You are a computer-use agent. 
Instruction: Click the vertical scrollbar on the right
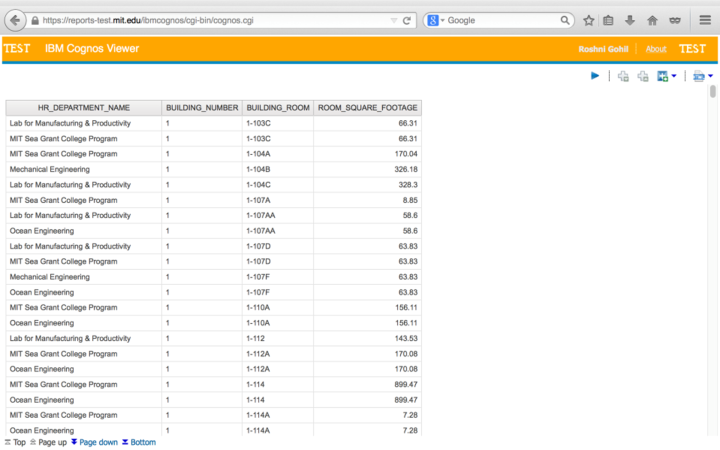713,92
